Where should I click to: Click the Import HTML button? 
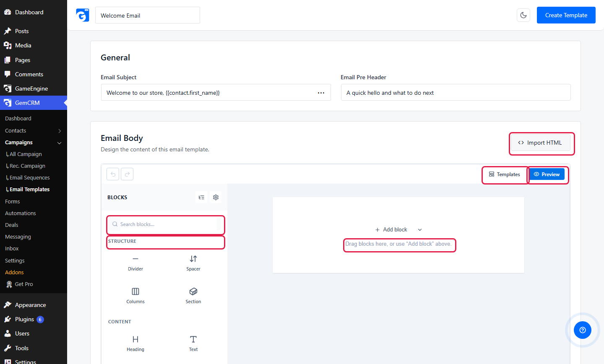click(541, 143)
